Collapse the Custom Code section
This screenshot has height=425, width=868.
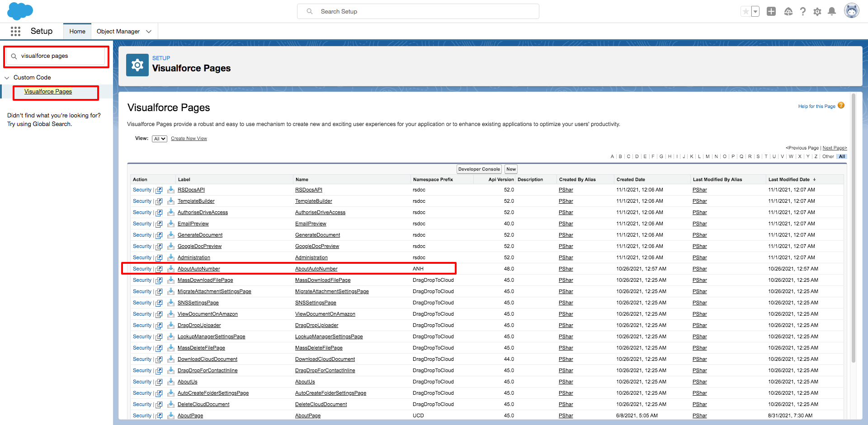click(7, 78)
